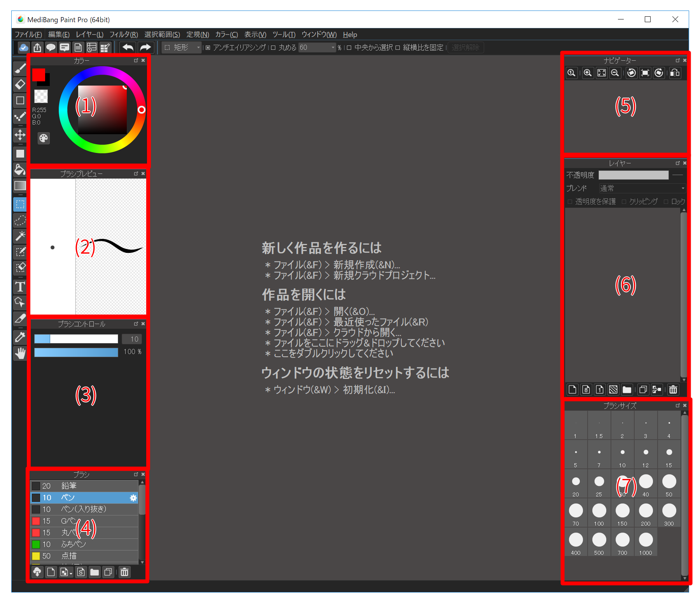Pick brush size 5 in ブラシサイズ panel

coord(576,454)
